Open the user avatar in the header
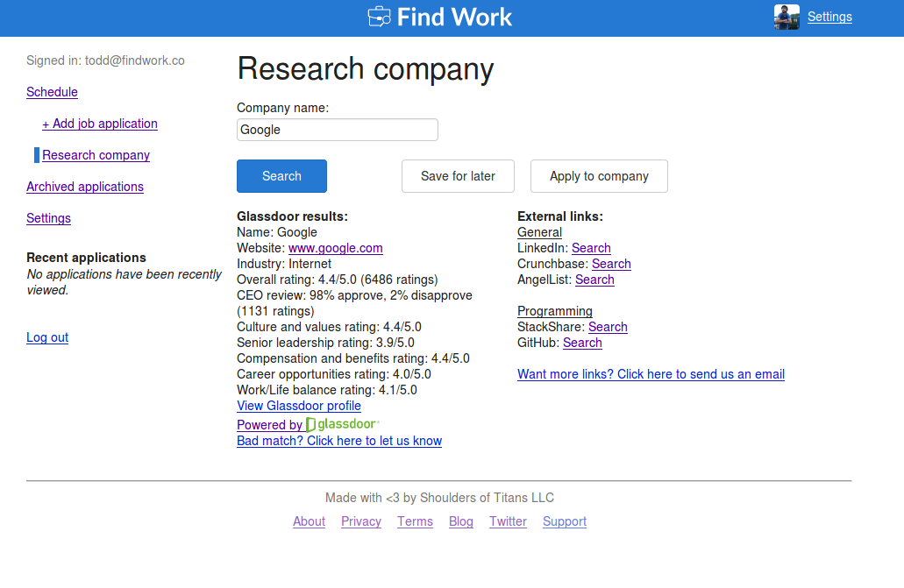 coord(787,17)
